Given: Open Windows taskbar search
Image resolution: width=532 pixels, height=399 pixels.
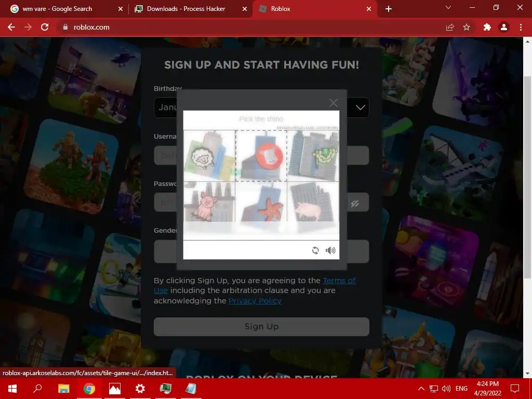Looking at the screenshot, I should [x=37, y=388].
